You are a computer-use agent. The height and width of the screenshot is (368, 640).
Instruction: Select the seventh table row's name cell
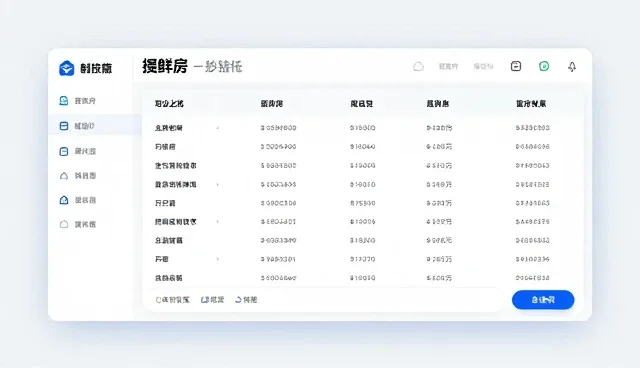[x=169, y=240]
